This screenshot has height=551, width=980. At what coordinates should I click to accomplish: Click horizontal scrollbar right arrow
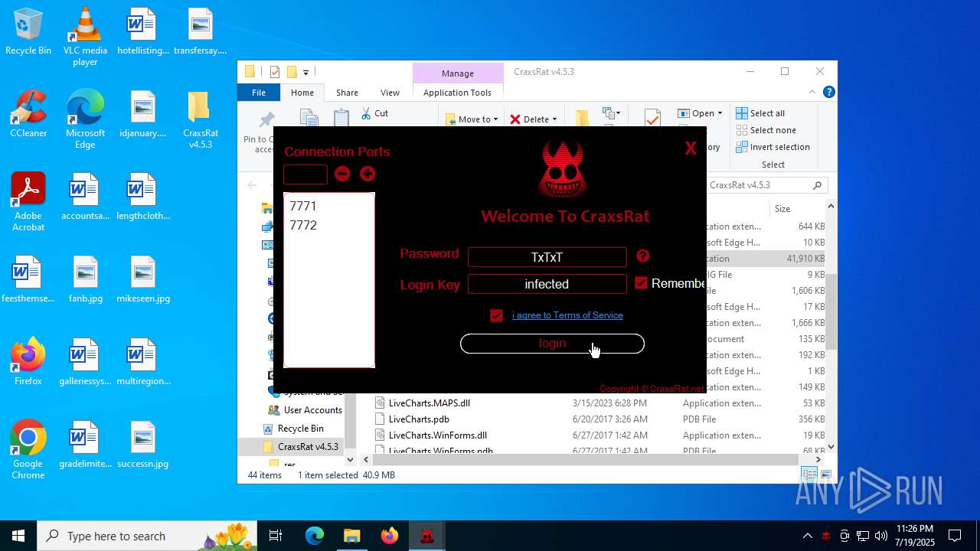818,460
